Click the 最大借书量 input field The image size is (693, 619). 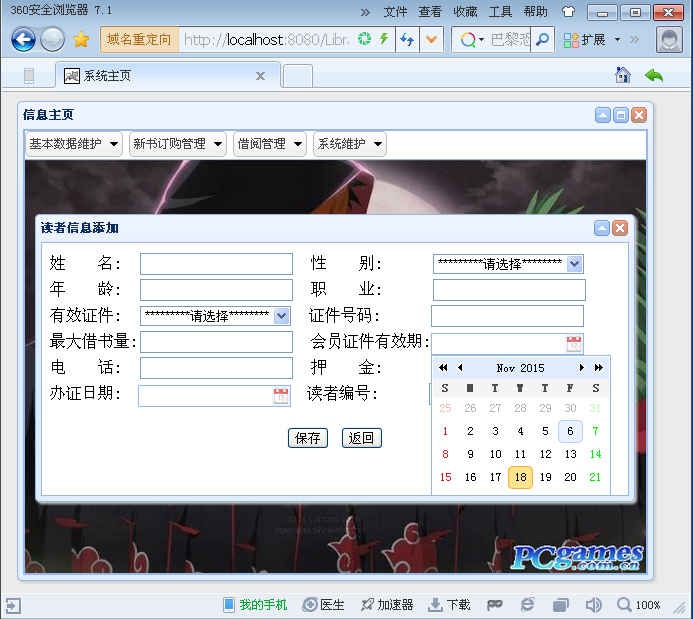pyautogui.click(x=216, y=342)
